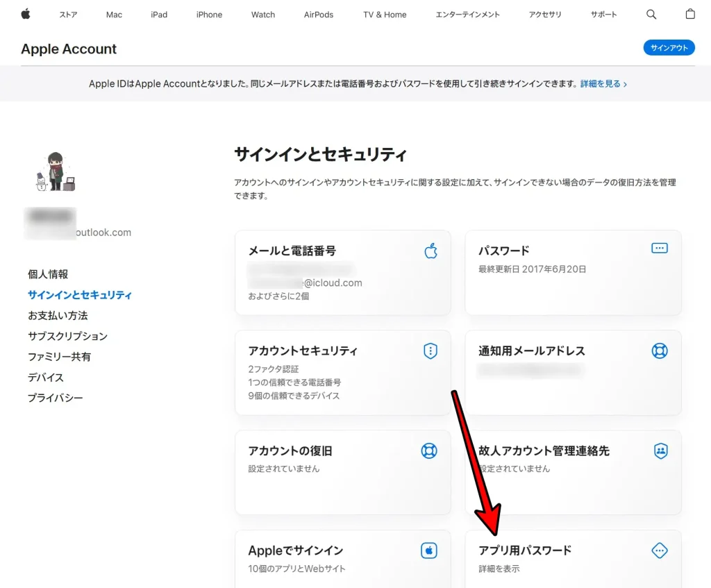711x588 pixels.
Task: Click the およびさらに2個 text
Action: [x=278, y=296]
